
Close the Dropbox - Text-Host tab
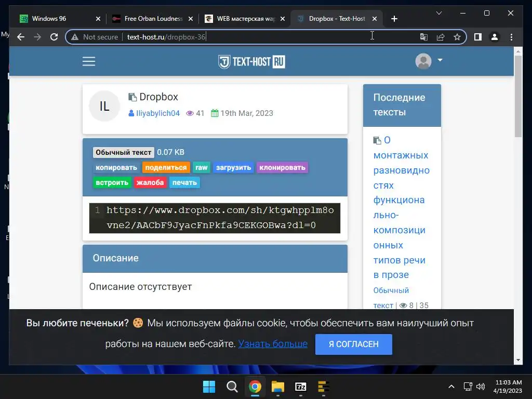click(375, 19)
